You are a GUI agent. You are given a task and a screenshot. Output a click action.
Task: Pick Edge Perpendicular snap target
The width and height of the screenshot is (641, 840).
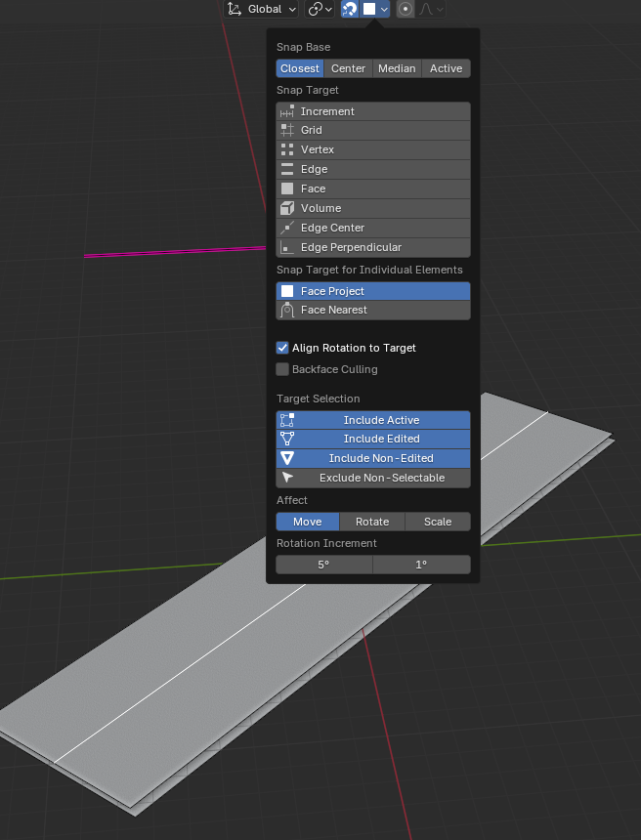click(373, 247)
